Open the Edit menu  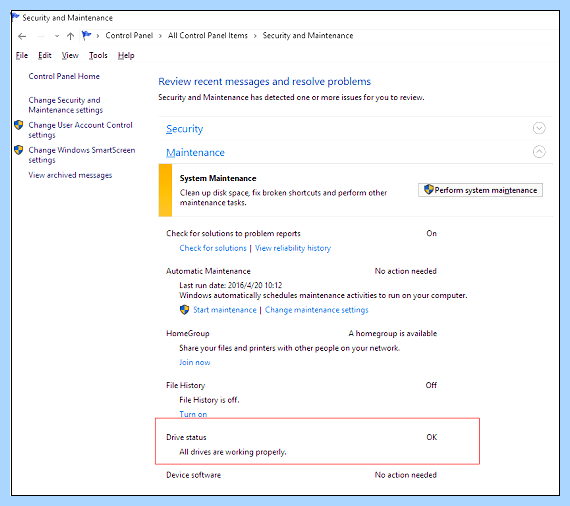pos(45,55)
